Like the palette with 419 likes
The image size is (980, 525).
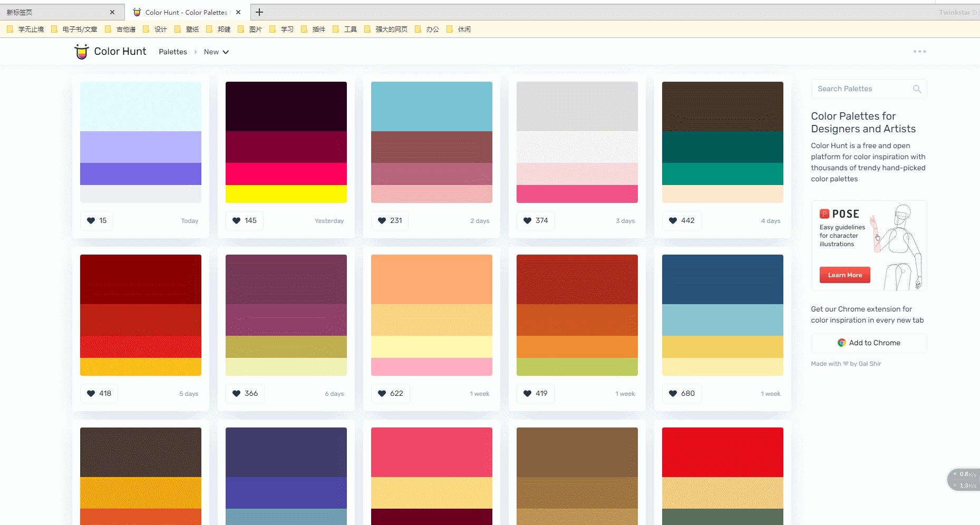click(x=536, y=393)
